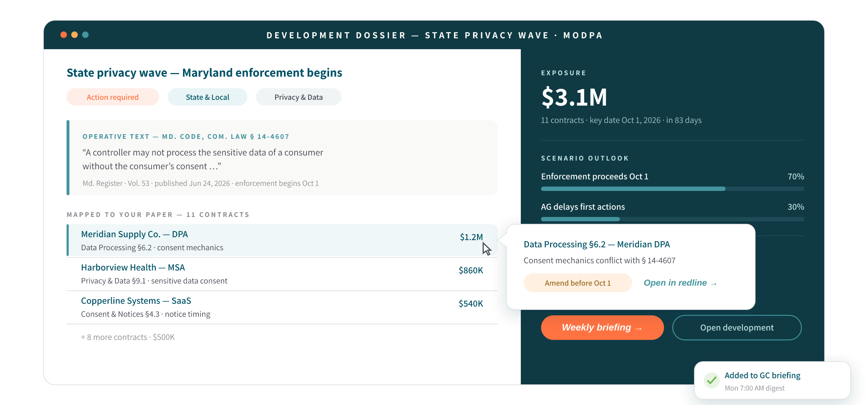The image size is (868, 405).
Task: Click the green checkmark in GC briefing toast
Action: [x=711, y=380]
